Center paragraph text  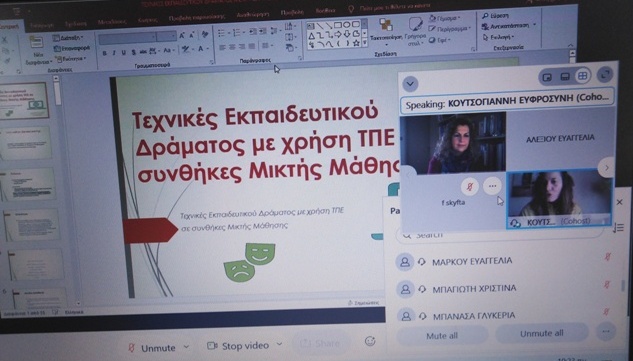[x=232, y=47]
